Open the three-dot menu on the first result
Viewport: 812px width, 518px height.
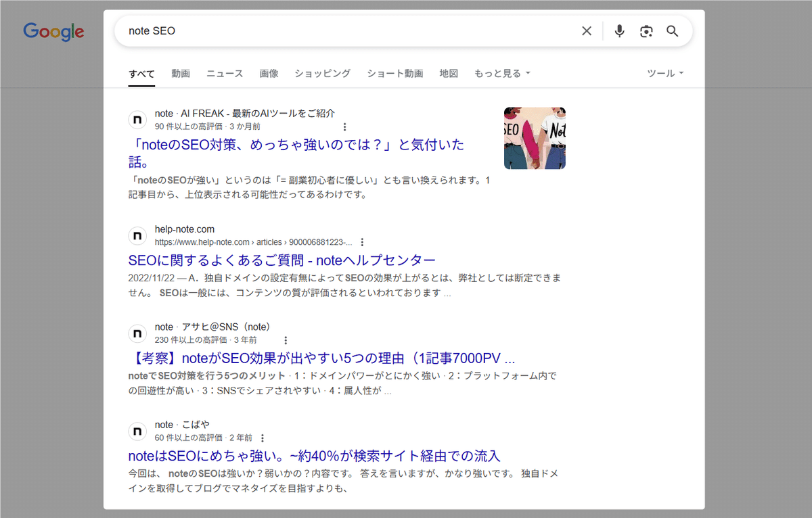point(345,126)
